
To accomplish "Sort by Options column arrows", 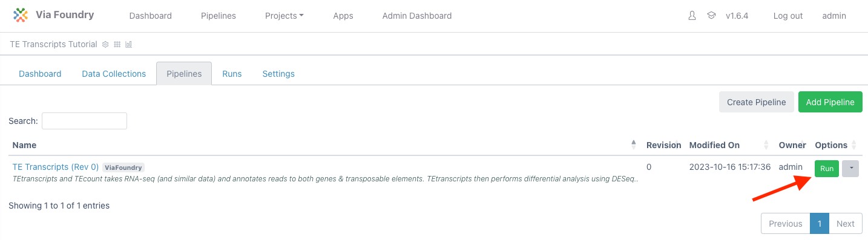I will (855, 144).
